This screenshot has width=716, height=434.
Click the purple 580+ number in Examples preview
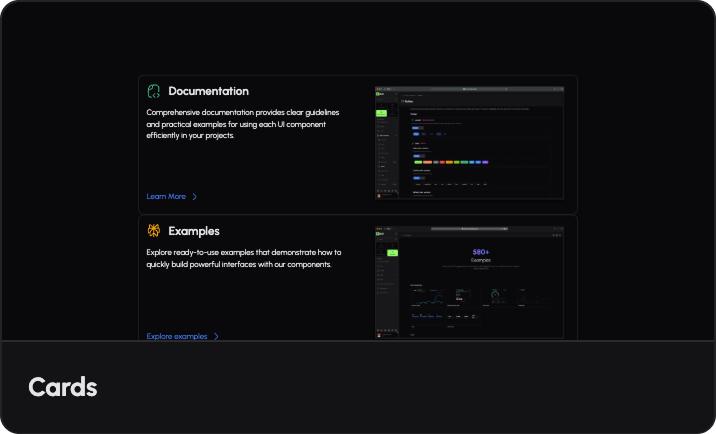(481, 252)
